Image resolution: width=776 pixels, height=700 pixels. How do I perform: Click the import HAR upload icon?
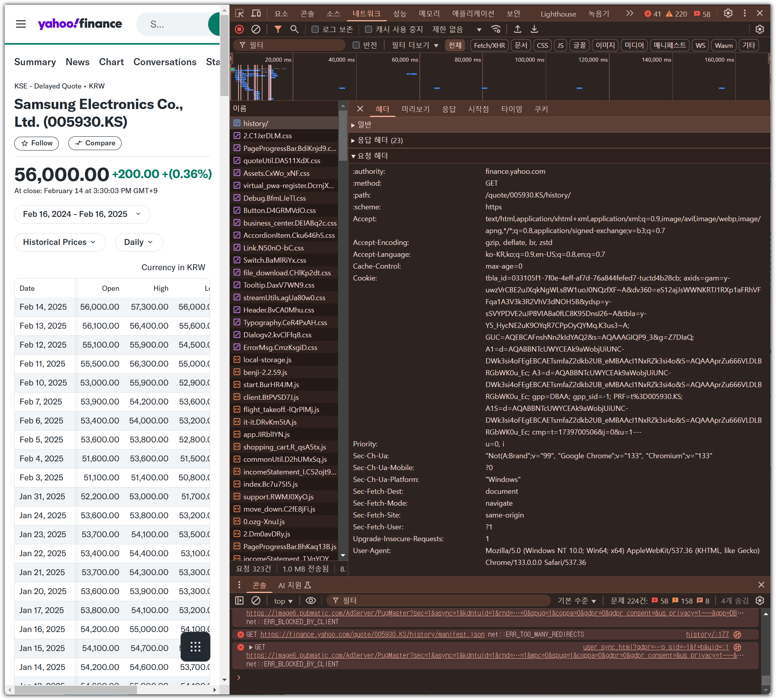(x=517, y=29)
